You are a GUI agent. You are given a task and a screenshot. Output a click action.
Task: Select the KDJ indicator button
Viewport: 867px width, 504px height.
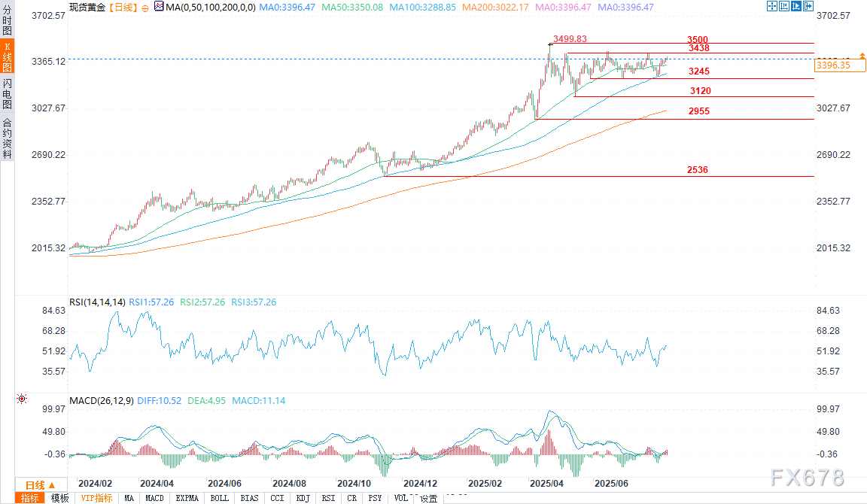(302, 498)
